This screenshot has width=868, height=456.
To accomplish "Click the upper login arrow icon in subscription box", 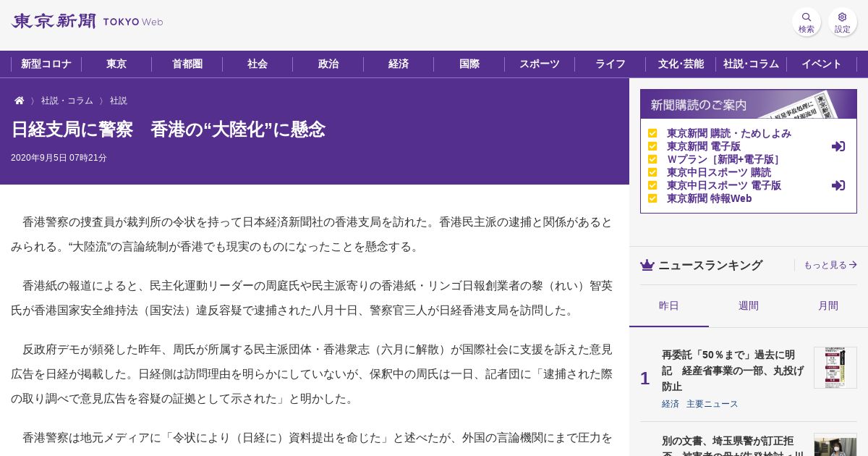I will tap(838, 146).
